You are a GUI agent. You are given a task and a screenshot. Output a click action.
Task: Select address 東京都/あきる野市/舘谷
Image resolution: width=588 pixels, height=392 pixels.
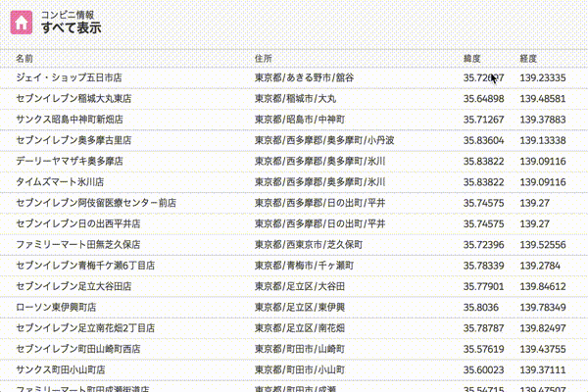pos(304,77)
